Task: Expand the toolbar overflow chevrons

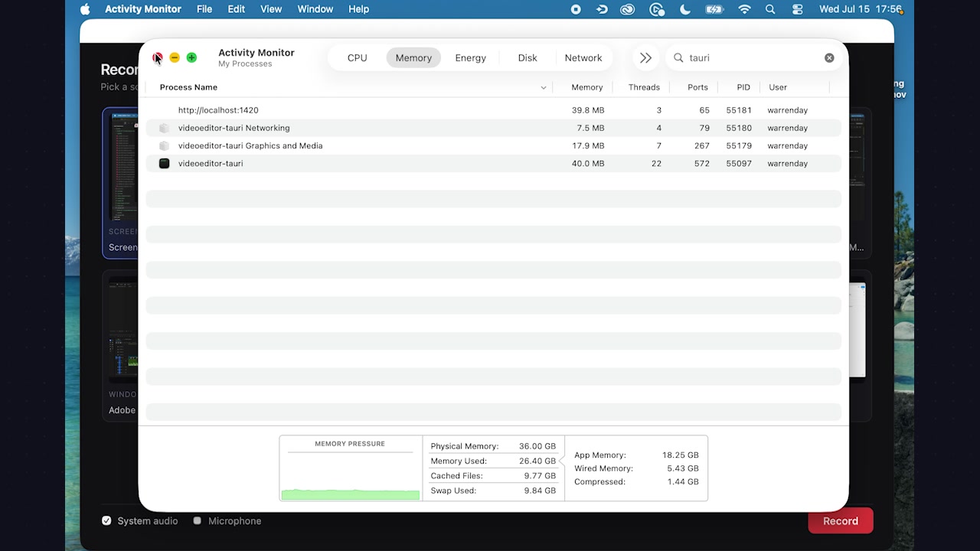Action: click(x=645, y=57)
